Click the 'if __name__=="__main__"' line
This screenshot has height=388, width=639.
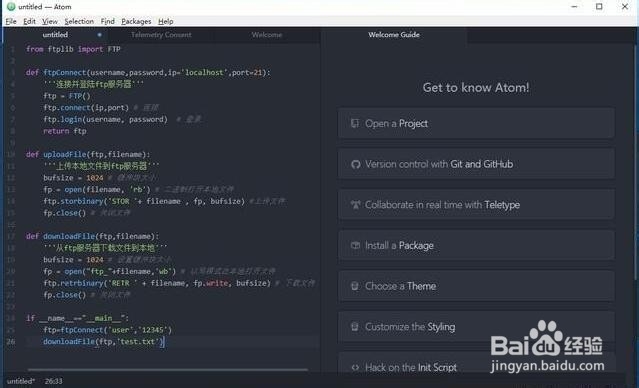click(x=77, y=318)
